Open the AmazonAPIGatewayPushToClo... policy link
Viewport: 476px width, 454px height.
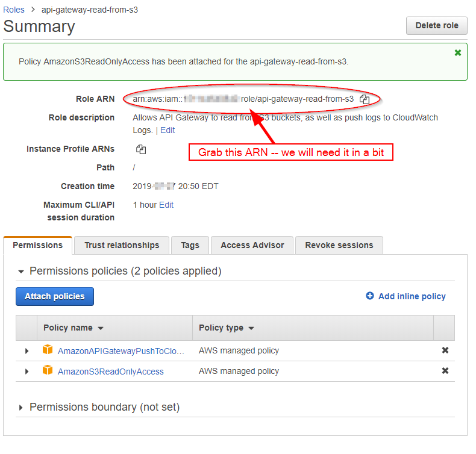121,351
